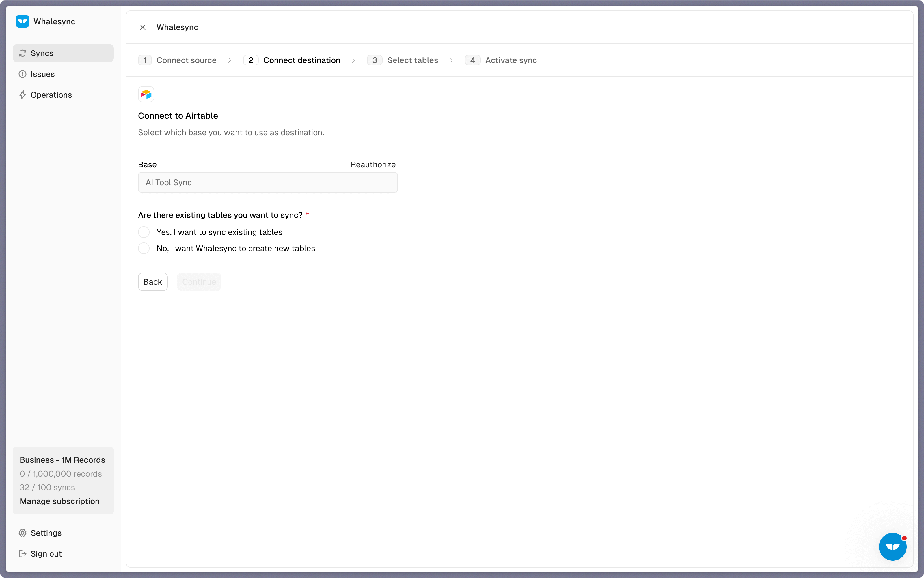
Task: Click the Whalesync title in dialog header
Action: (177, 27)
